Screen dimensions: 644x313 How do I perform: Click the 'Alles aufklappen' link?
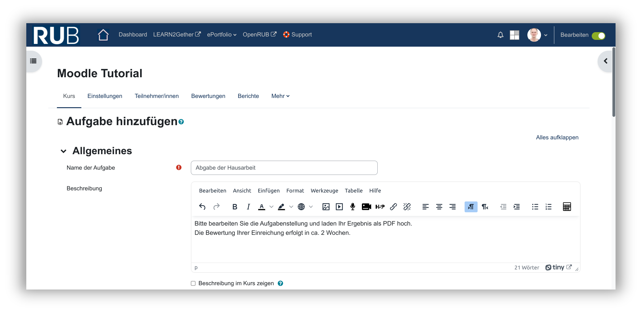(x=557, y=137)
